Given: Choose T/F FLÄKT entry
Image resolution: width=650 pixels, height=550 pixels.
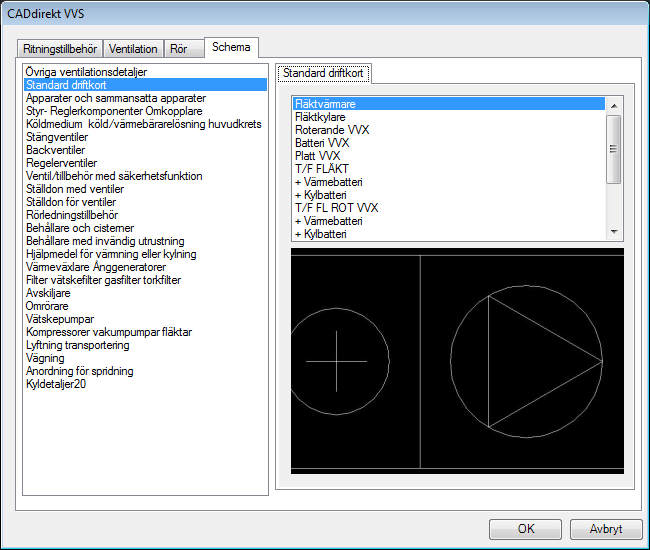Looking at the screenshot, I should (x=449, y=169).
